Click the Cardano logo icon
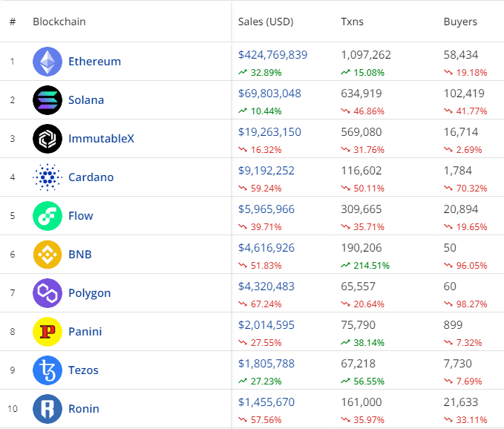The height and width of the screenshot is (429, 504). (48, 177)
